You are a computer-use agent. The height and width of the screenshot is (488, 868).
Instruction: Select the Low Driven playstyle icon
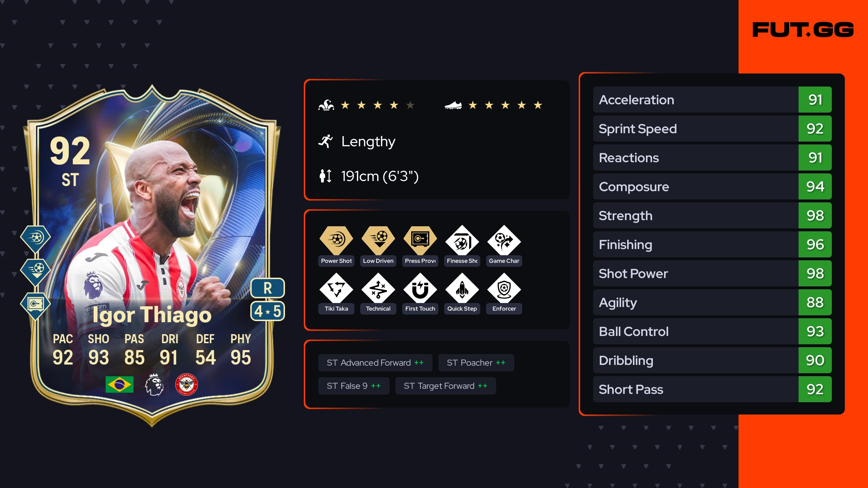click(x=378, y=240)
